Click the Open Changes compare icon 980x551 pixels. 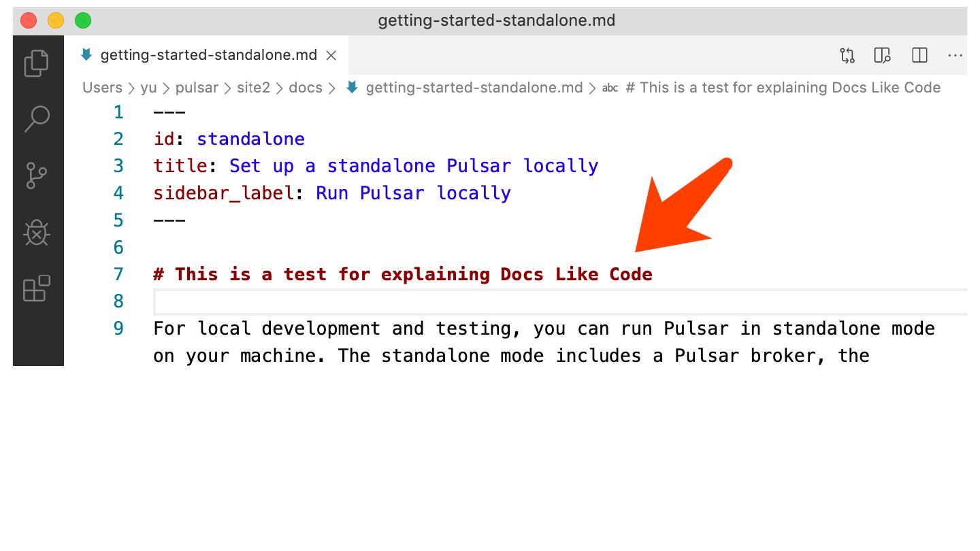847,55
